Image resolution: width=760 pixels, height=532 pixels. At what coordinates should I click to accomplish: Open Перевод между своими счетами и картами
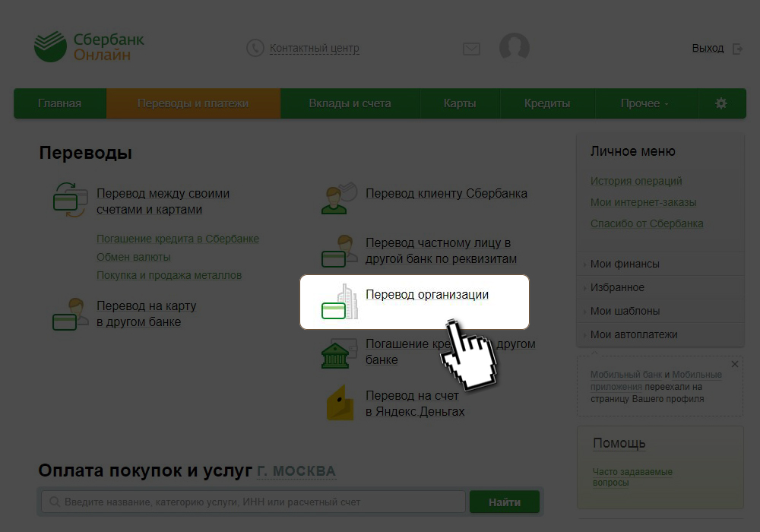click(163, 201)
